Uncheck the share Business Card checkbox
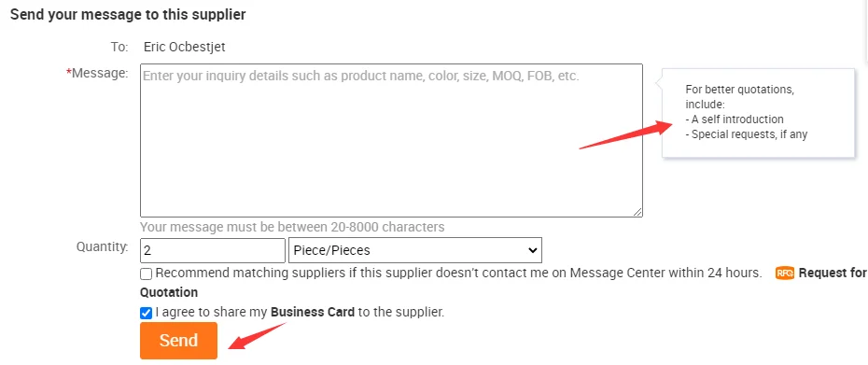This screenshot has height=365, width=868. (147, 314)
